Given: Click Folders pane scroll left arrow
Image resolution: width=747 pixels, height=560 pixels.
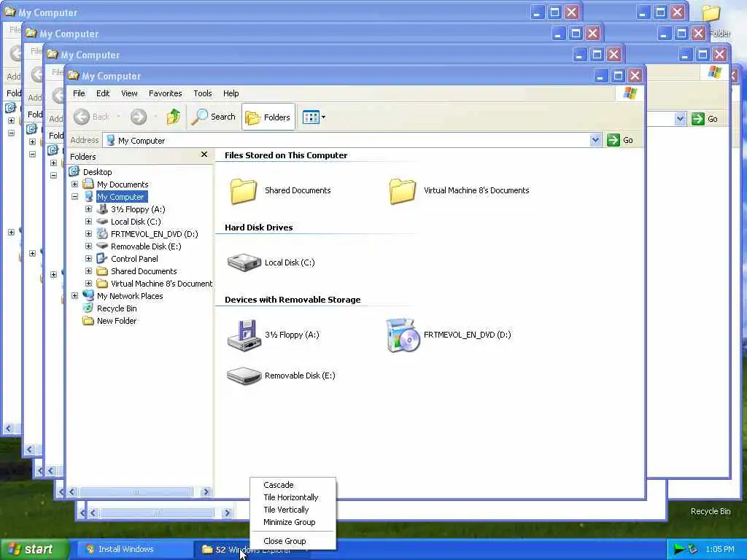Looking at the screenshot, I should pyautogui.click(x=73, y=492).
